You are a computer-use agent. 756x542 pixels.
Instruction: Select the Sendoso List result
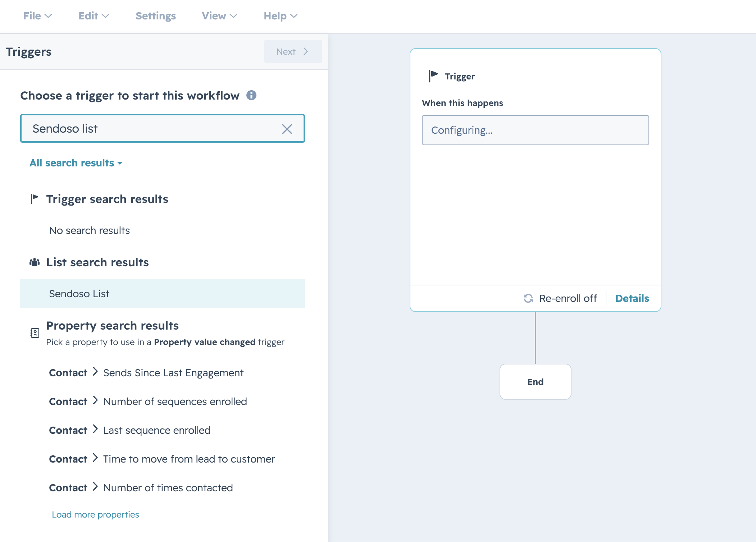[x=163, y=294]
